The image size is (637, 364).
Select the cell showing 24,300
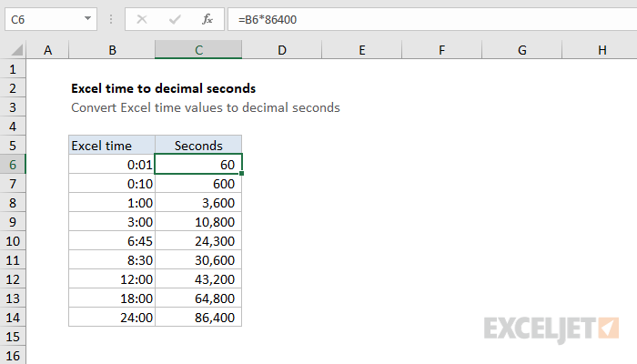coord(198,241)
